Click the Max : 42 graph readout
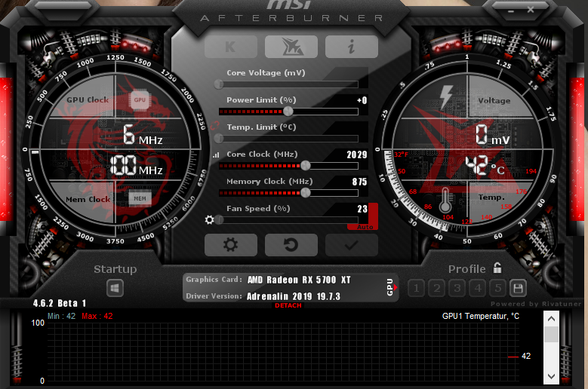The image size is (588, 389). click(97, 316)
